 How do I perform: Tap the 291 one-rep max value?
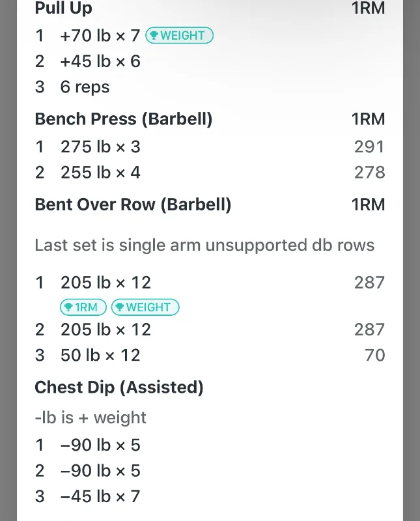369,147
